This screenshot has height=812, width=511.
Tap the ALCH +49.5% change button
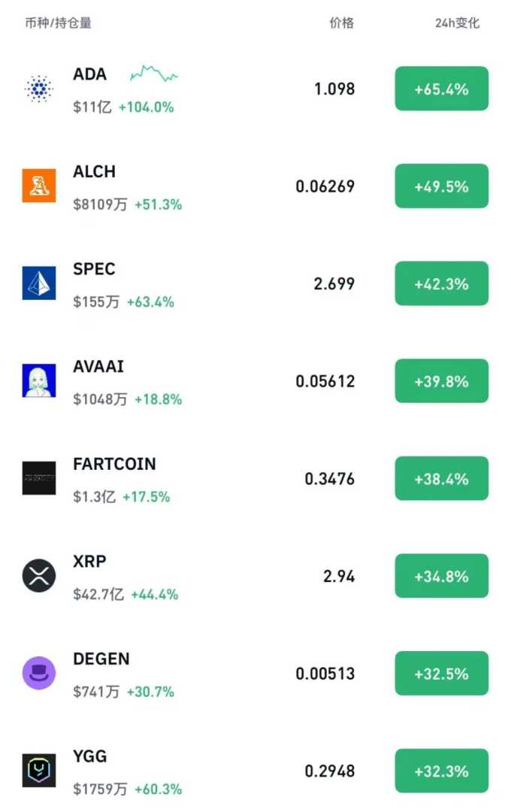(x=442, y=186)
